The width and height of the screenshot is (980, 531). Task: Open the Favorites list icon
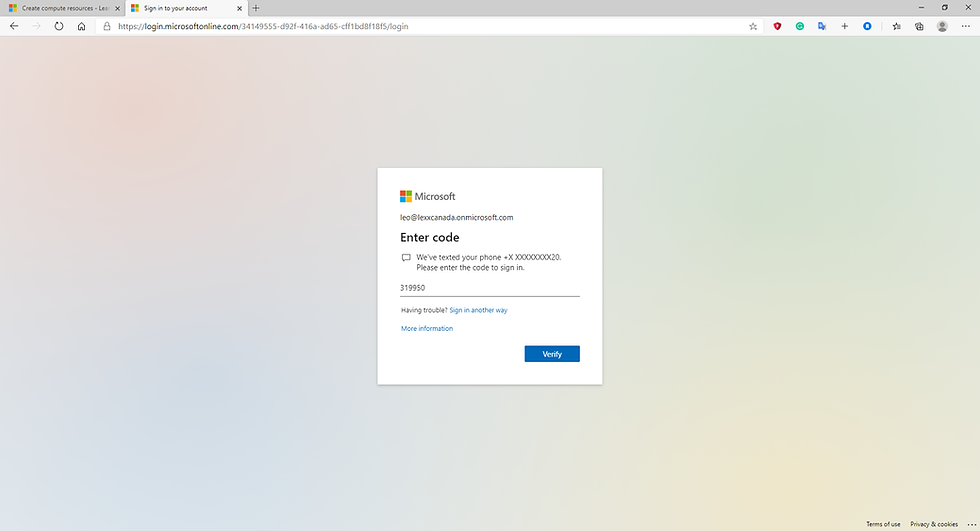point(897,26)
